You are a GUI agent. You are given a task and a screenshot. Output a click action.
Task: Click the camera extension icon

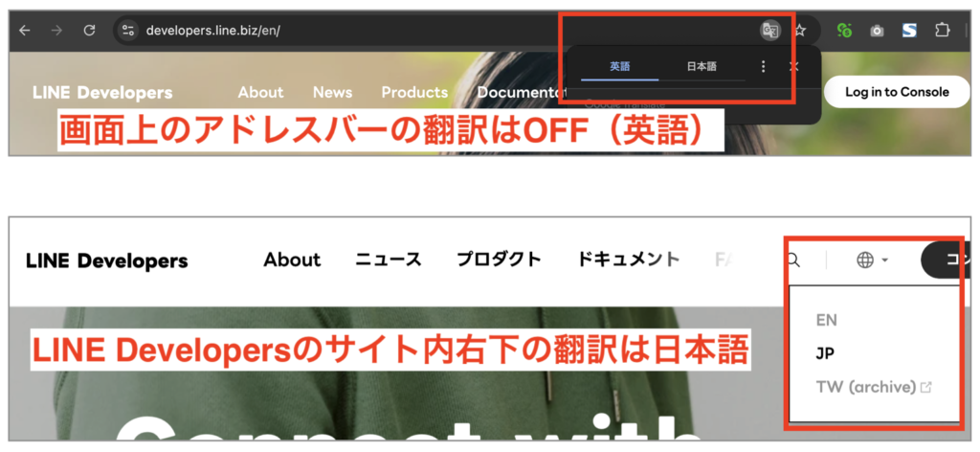click(877, 31)
